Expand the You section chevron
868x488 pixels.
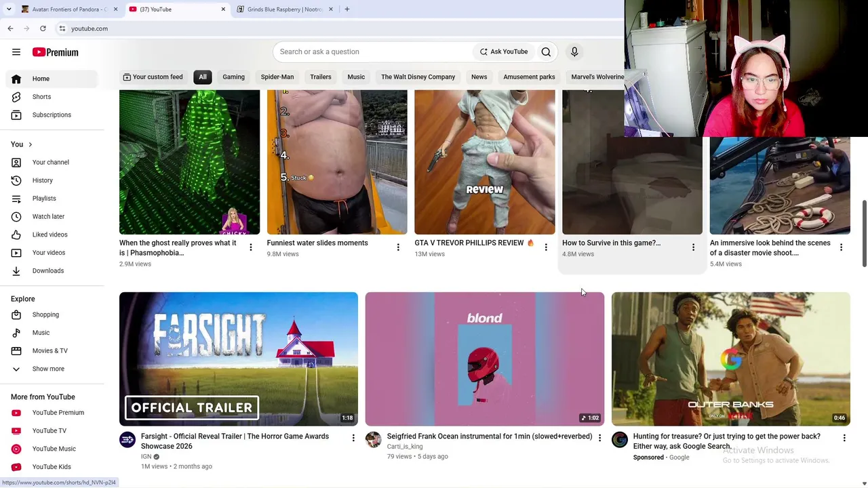click(30, 144)
